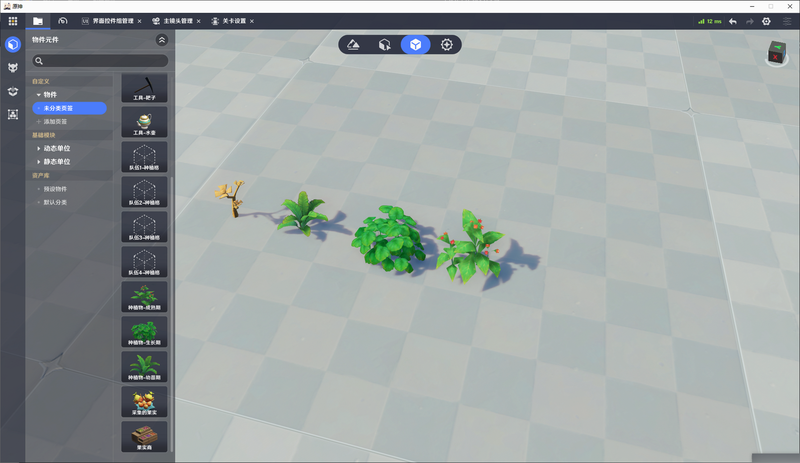The height and width of the screenshot is (463, 800).
Task: Close the 关卡设置 tab
Action: (x=252, y=21)
